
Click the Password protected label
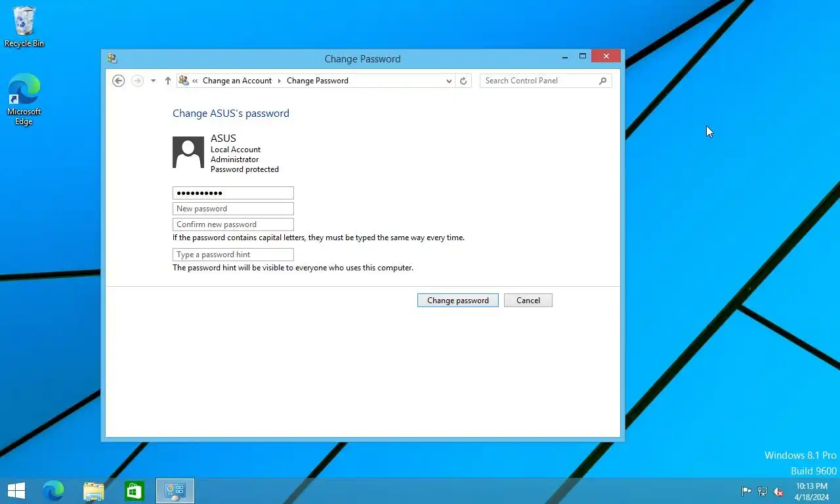point(245,169)
